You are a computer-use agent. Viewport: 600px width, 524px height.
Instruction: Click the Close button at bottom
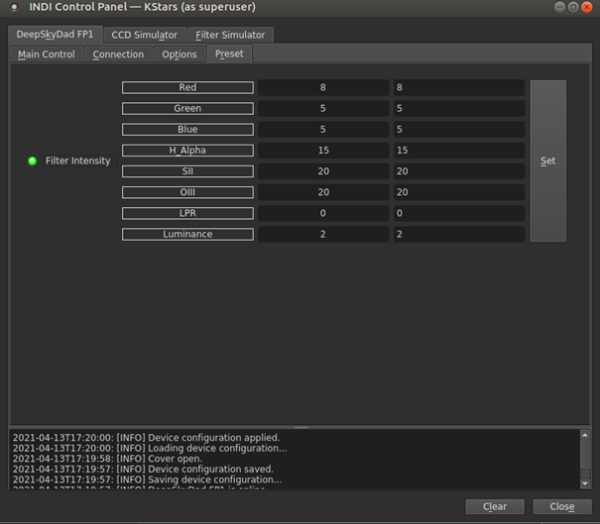tap(562, 506)
